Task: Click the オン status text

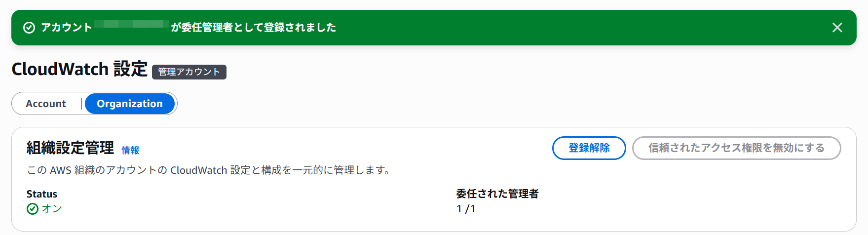Action: (x=52, y=209)
